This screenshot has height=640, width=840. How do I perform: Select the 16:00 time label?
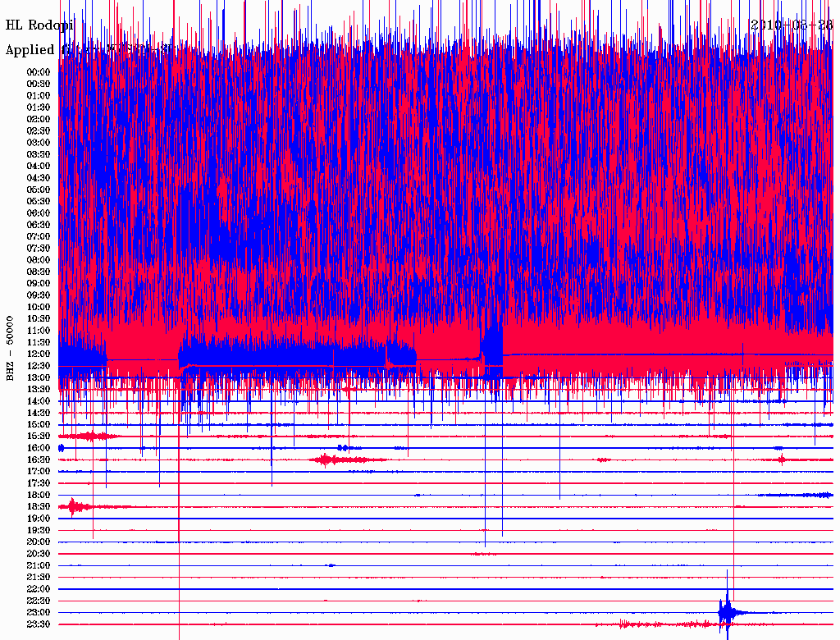[39, 448]
